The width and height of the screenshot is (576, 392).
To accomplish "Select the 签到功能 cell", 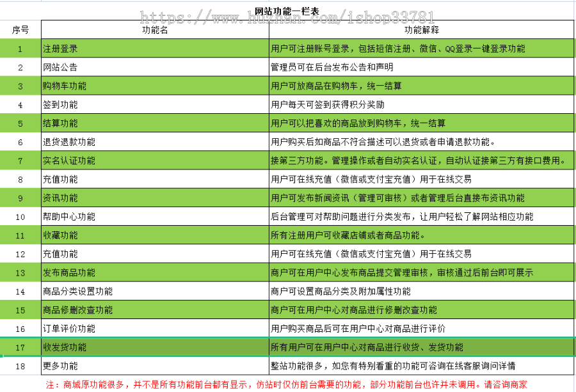I will click(x=155, y=105).
